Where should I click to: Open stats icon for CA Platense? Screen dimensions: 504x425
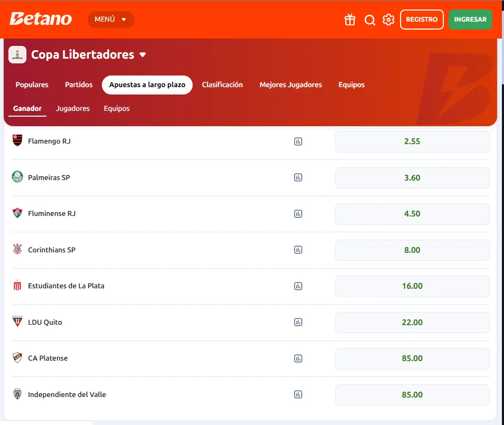pos(298,358)
